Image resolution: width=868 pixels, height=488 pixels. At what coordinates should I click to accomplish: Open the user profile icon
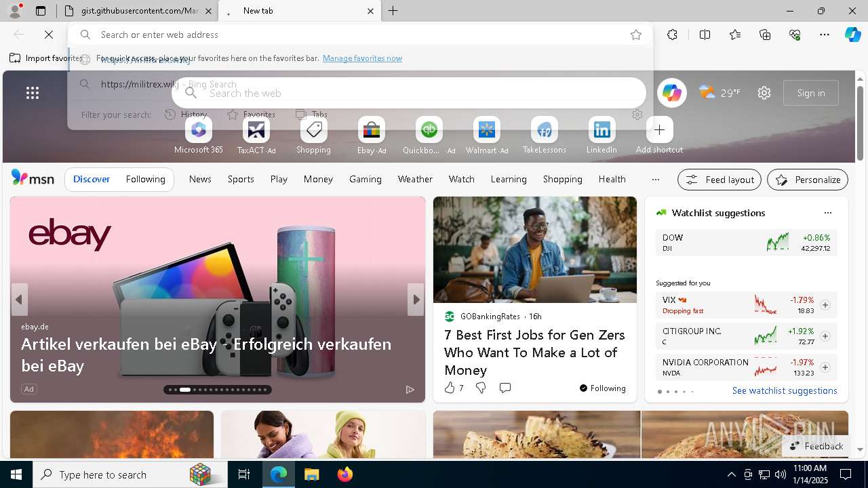tap(15, 11)
